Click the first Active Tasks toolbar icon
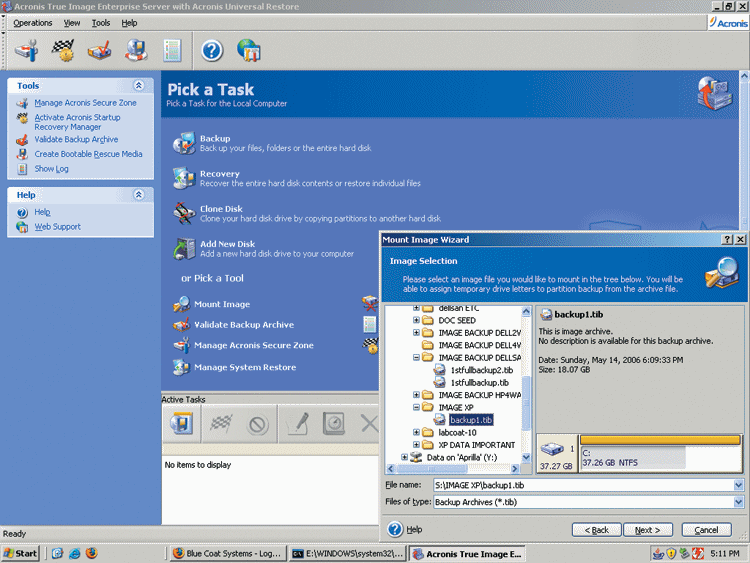750x563 pixels. 182,424
